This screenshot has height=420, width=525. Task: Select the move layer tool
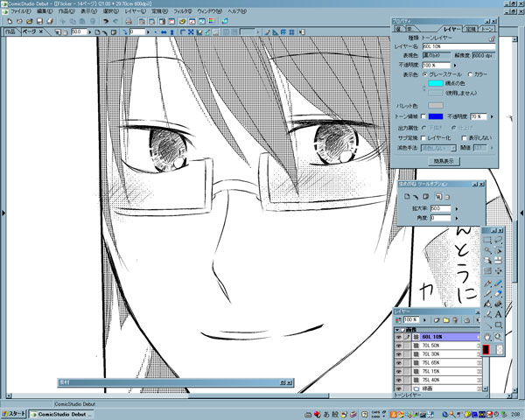(498, 270)
